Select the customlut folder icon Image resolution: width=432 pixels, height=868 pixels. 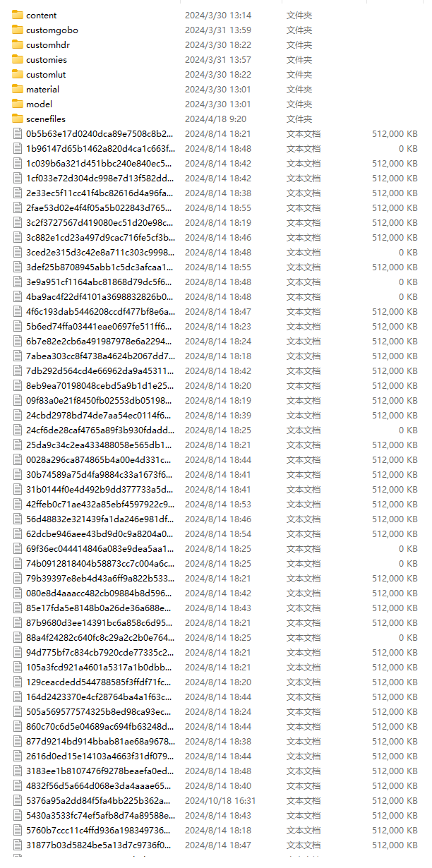click(18, 74)
